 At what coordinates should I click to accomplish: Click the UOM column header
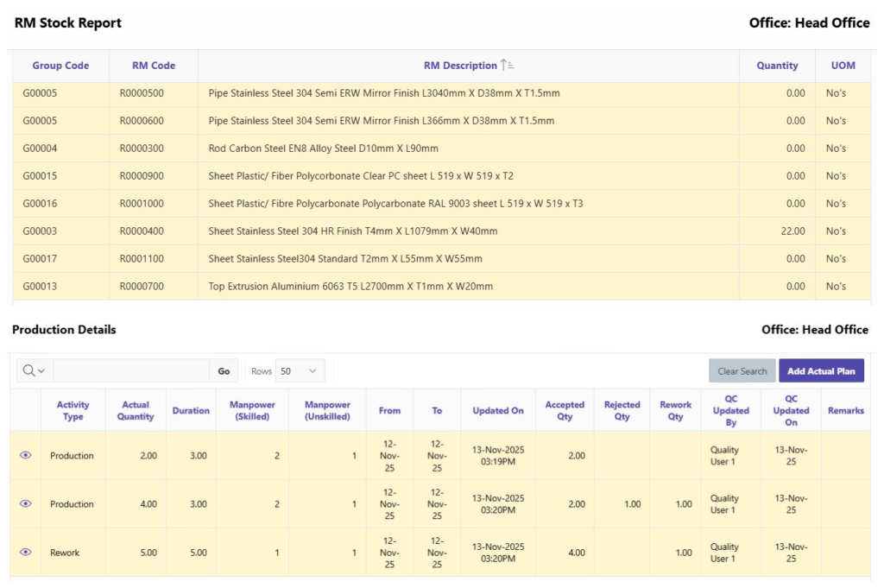tap(843, 66)
